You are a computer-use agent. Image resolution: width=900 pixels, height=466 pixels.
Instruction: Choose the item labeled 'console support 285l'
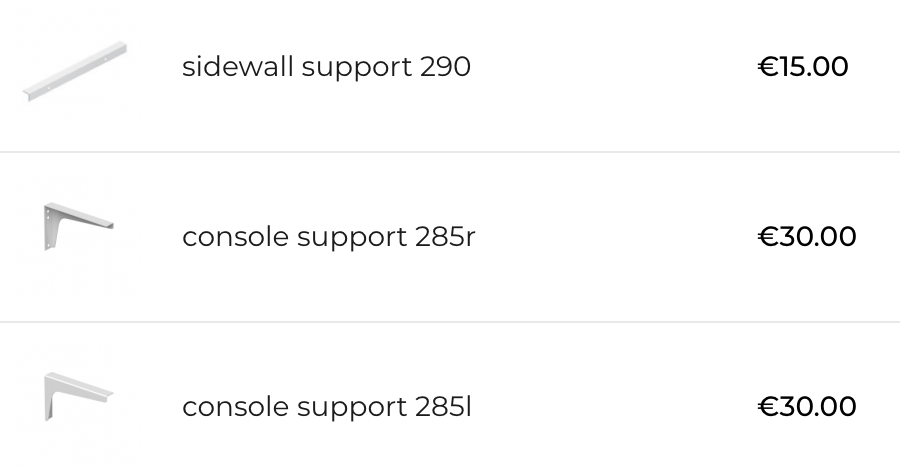[326, 407]
